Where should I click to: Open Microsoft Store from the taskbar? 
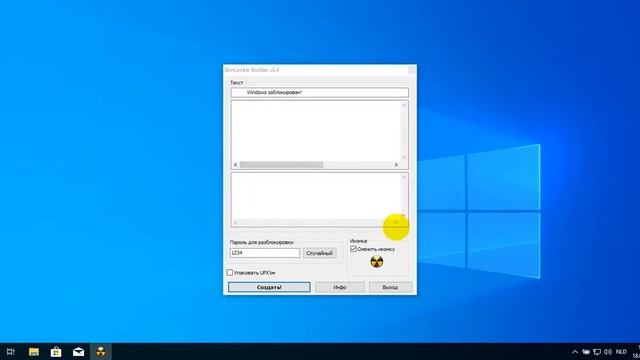pyautogui.click(x=56, y=351)
